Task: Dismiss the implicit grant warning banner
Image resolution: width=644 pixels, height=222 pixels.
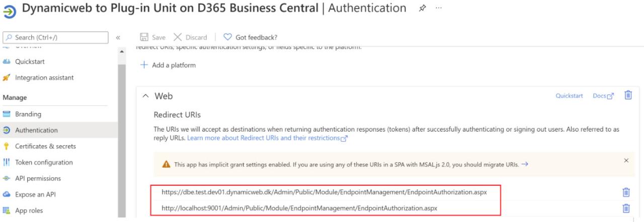Action: [626, 160]
